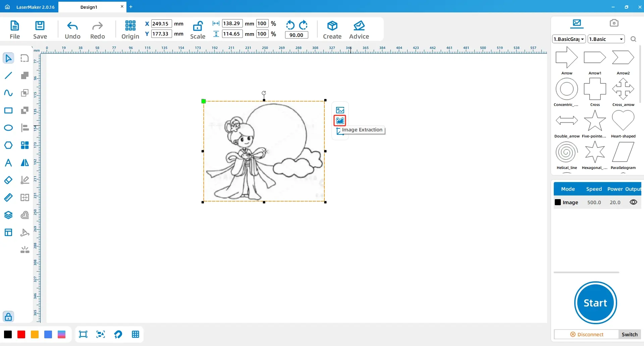Click the Switch button
Screen dimensions: 644x346
tap(630, 334)
